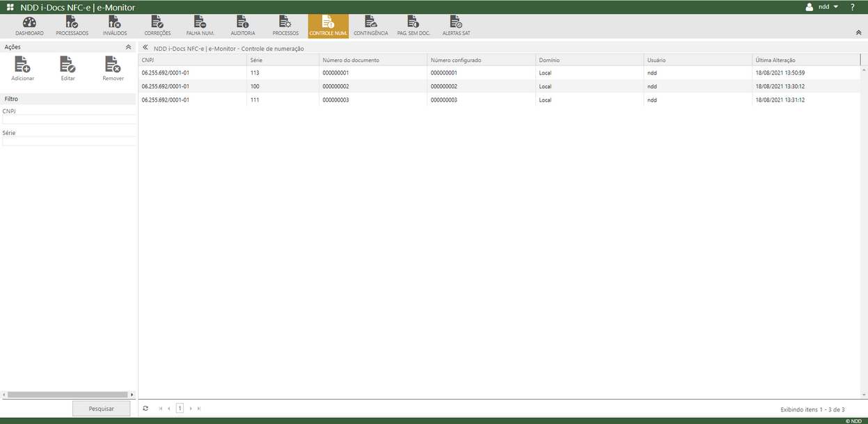Click the Adicionar action icon
The width and height of the screenshot is (868, 424).
22,68
